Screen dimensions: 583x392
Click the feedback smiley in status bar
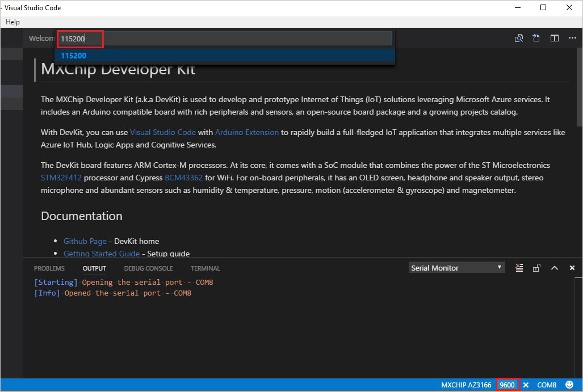click(569, 385)
